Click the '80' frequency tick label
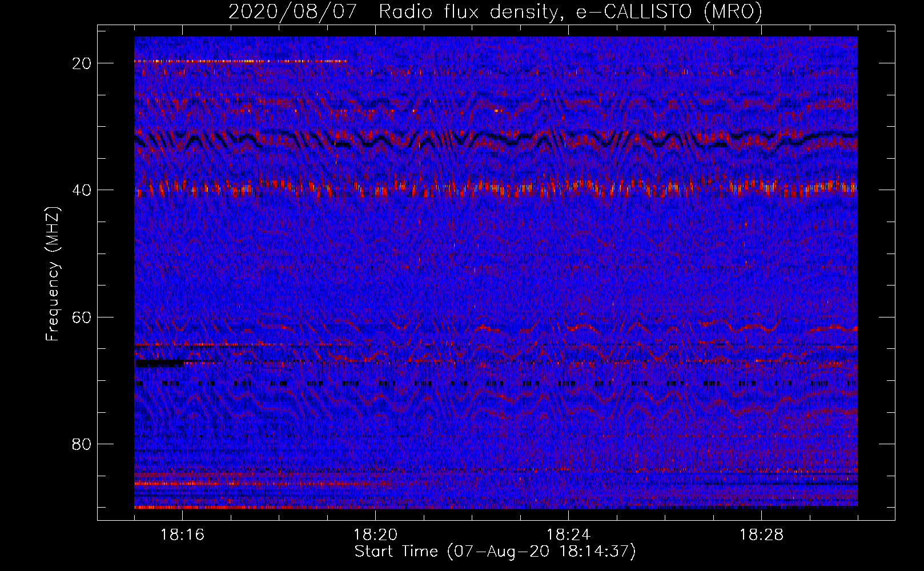This screenshot has width=924, height=571. coord(82,444)
